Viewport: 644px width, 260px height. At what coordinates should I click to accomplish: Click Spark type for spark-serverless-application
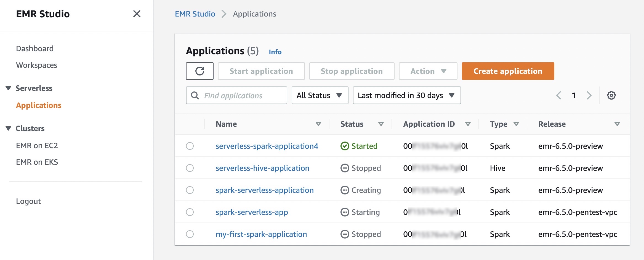[500, 190]
